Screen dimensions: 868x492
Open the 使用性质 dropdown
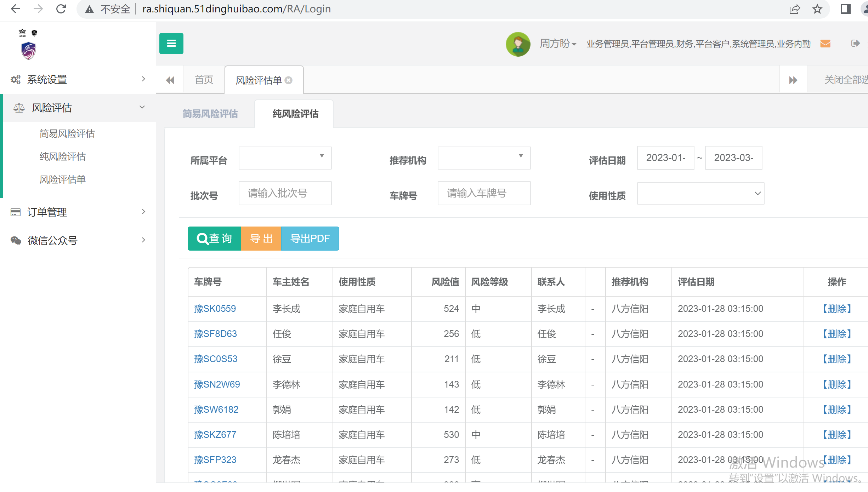coord(700,194)
